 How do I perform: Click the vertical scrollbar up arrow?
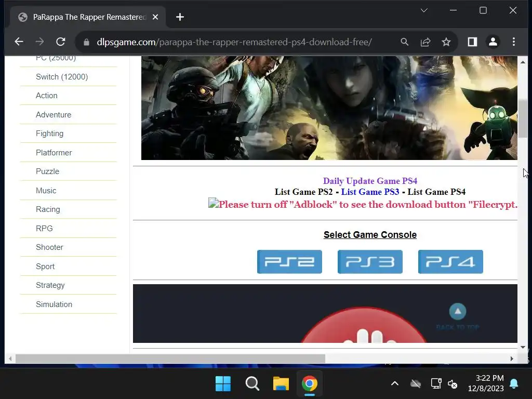523,62
